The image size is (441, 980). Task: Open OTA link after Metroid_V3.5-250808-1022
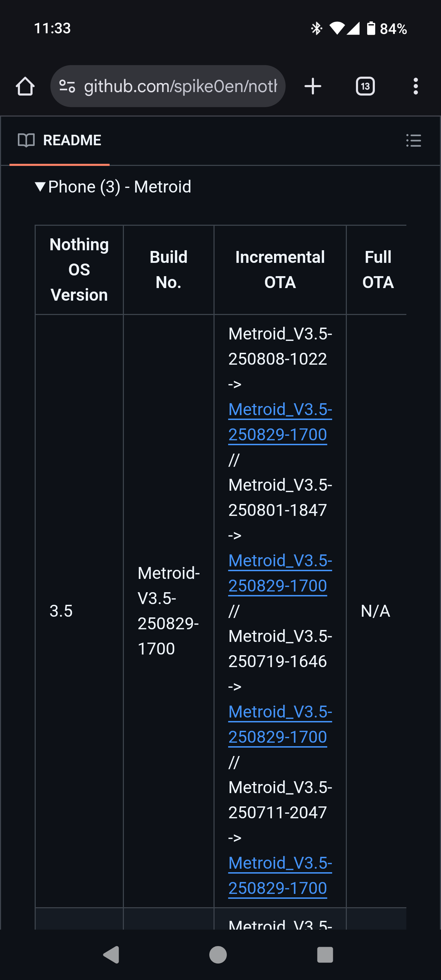pos(280,422)
